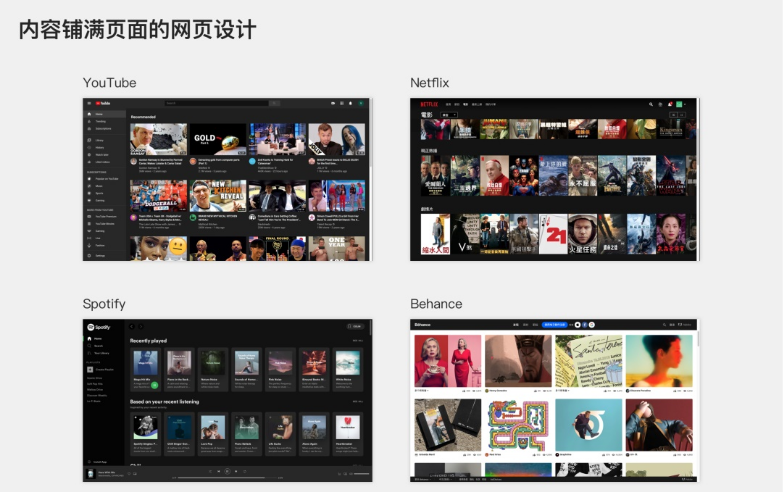Click the YouTube search magnifier button
783x492 pixels.
[x=274, y=103]
